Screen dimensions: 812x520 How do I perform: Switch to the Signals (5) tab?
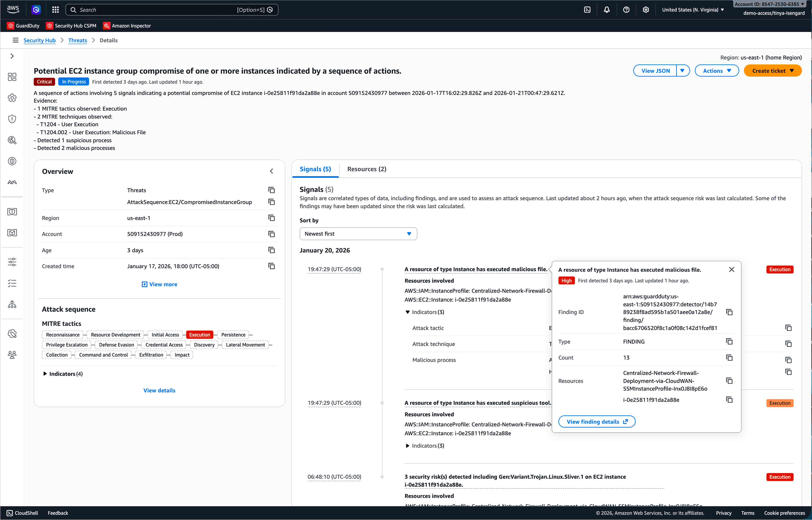click(315, 169)
